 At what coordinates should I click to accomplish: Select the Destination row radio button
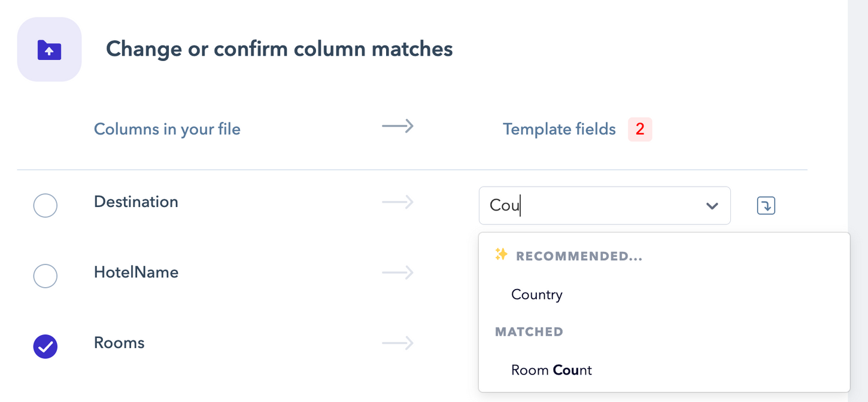point(45,206)
